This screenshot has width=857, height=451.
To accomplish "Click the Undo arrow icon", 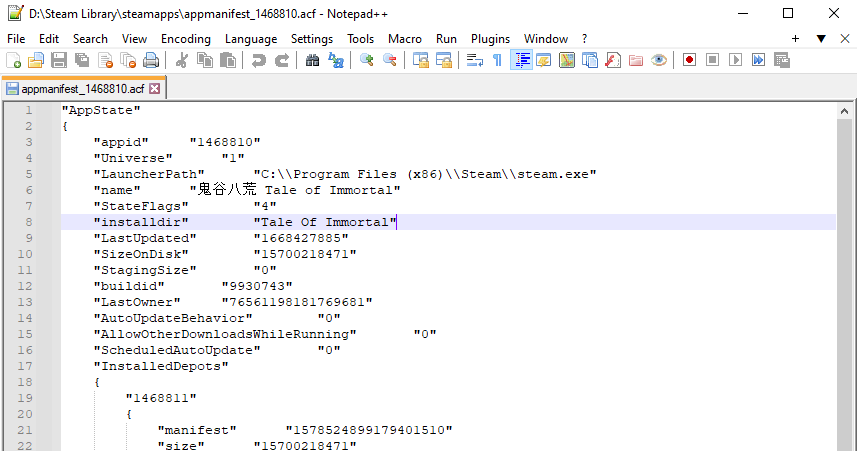I will (259, 60).
